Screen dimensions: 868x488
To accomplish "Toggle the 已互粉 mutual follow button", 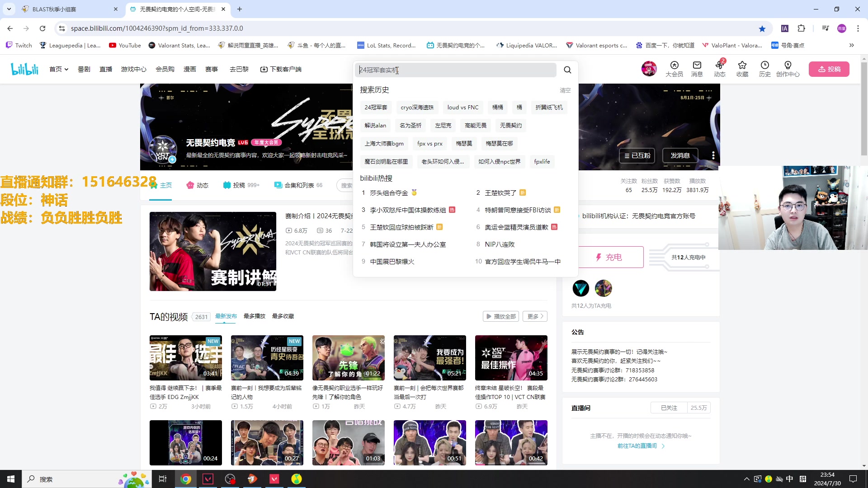I will (x=637, y=155).
